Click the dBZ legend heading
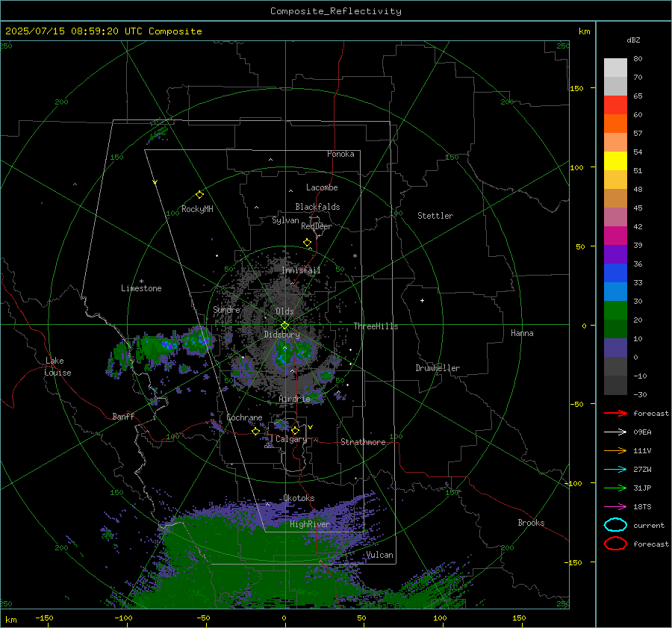This screenshot has height=628, width=672. pyautogui.click(x=633, y=40)
